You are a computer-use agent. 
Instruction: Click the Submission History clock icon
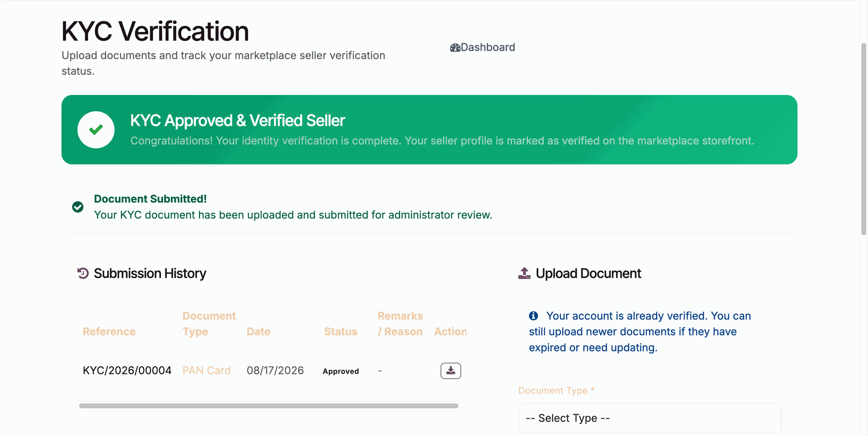point(83,273)
